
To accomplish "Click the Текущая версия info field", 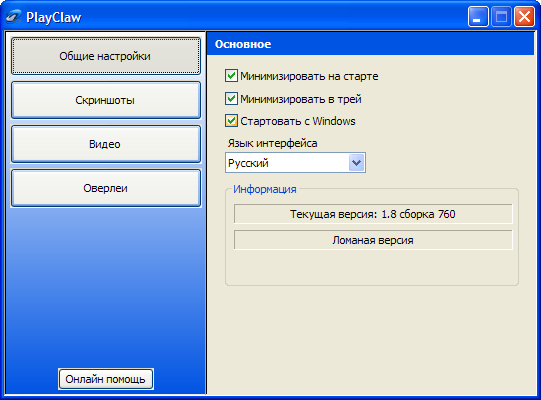I will 373,214.
